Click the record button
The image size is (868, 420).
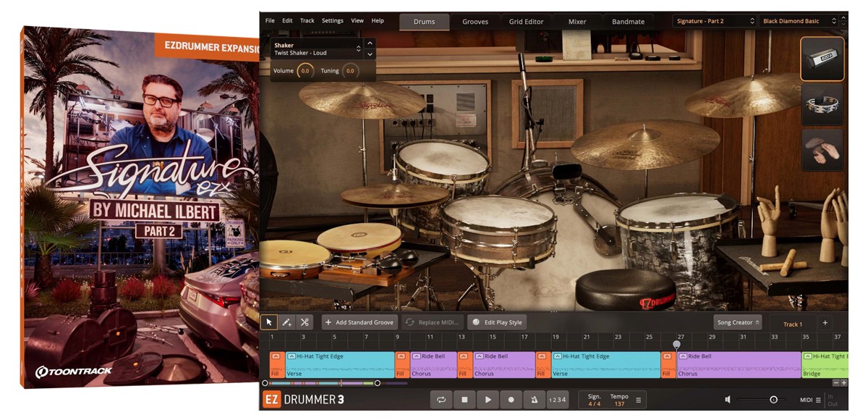[x=511, y=400]
